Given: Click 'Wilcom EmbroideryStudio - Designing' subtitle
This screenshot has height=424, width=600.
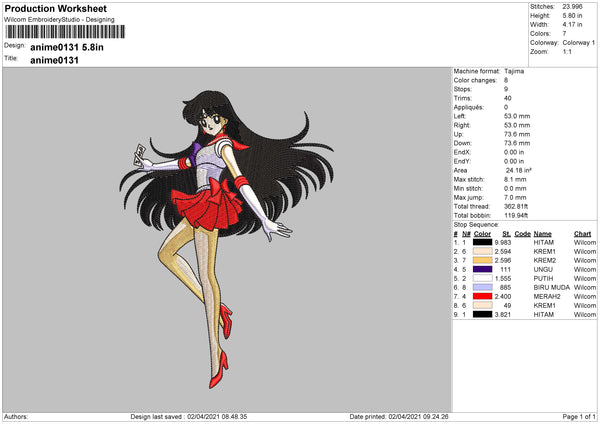Looking at the screenshot, I should (x=59, y=20).
